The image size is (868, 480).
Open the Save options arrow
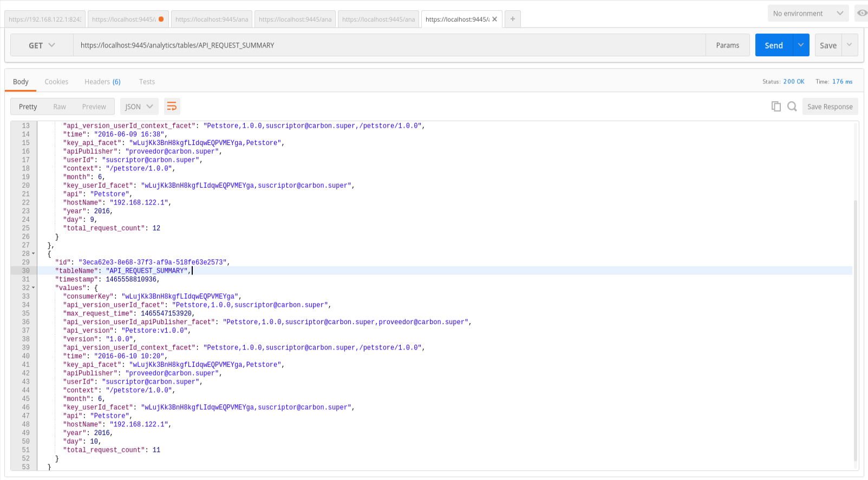[x=850, y=45]
